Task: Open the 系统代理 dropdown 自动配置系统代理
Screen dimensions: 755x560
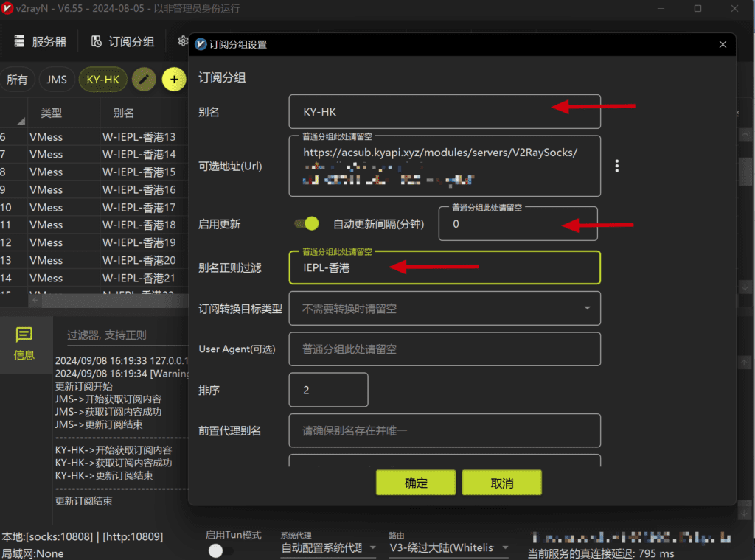Action: point(328,548)
